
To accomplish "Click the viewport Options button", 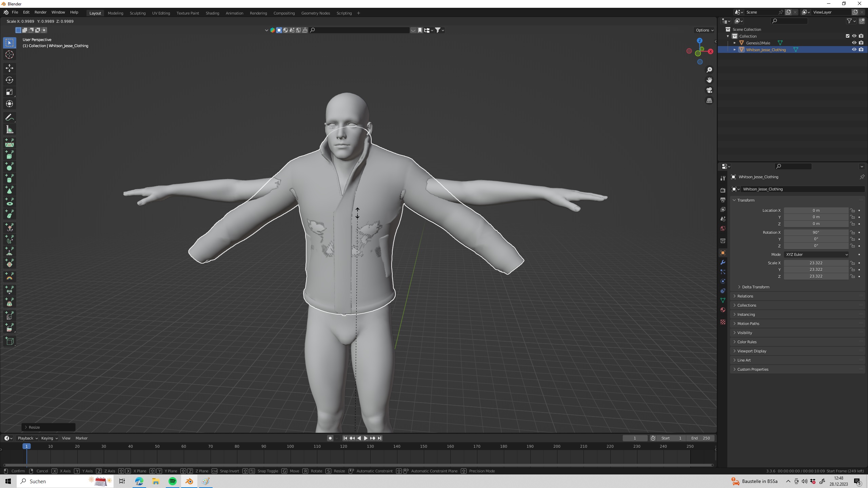I will point(704,30).
